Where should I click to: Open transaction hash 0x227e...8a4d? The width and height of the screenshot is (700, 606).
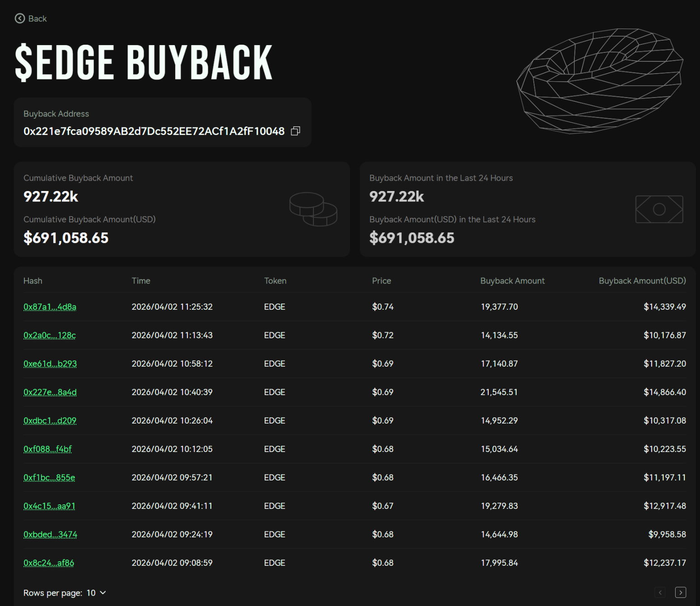point(50,392)
